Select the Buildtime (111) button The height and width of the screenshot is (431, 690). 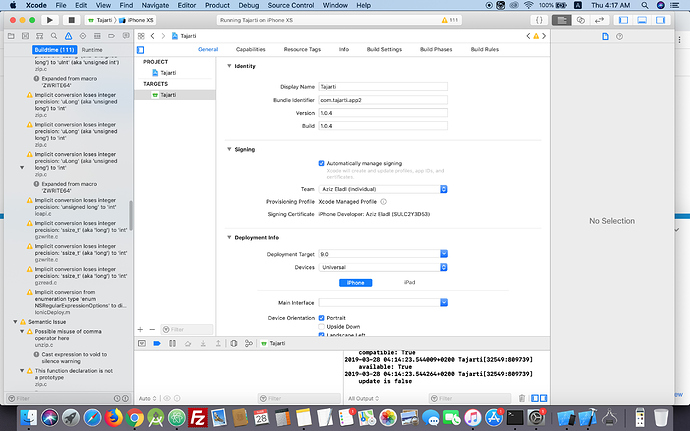pyautogui.click(x=55, y=50)
